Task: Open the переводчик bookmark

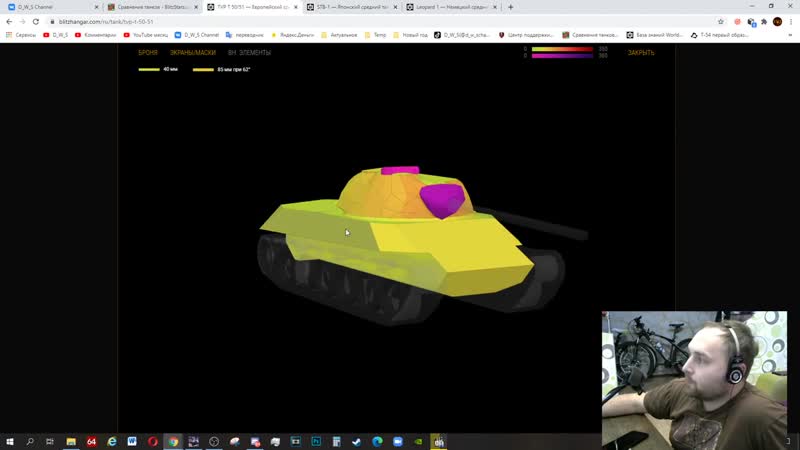Action: [x=245, y=35]
